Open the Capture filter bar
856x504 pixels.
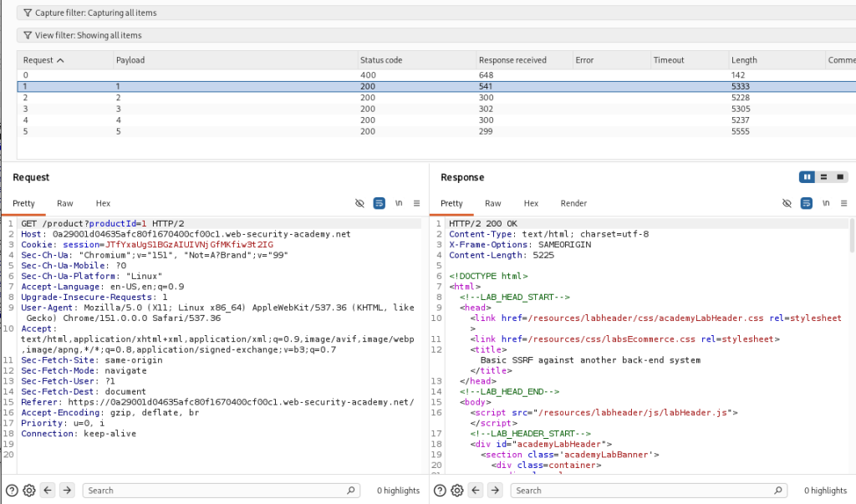point(436,13)
